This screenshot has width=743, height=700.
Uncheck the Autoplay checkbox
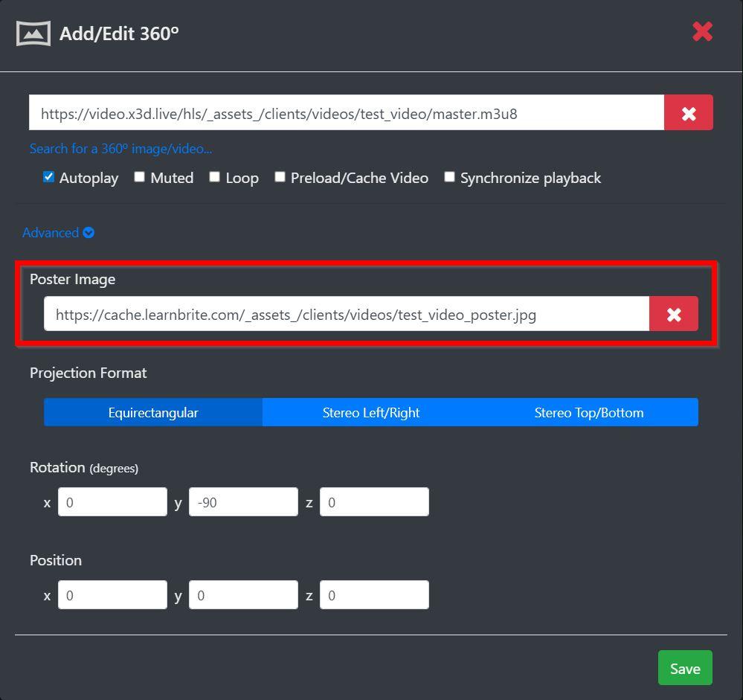(x=48, y=177)
